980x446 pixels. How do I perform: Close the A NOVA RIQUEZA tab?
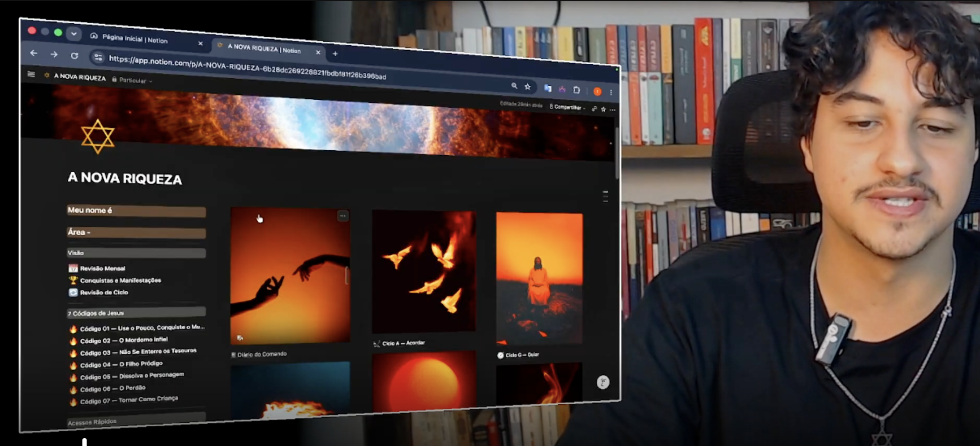click(318, 53)
